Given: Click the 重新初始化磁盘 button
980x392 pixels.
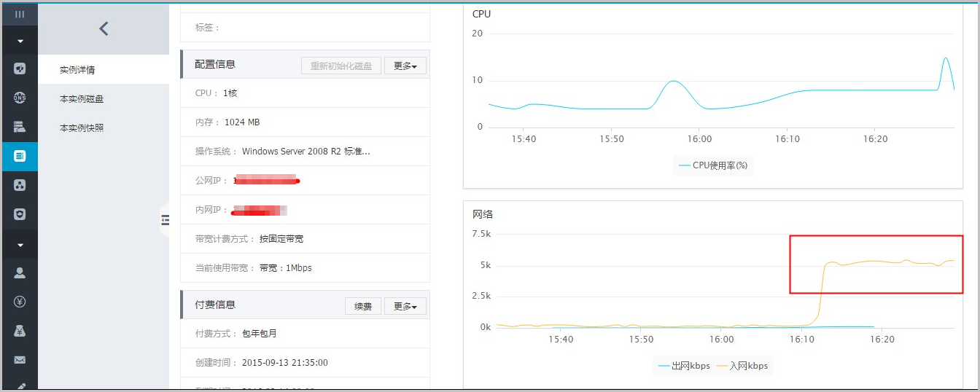Looking at the screenshot, I should coord(341,66).
